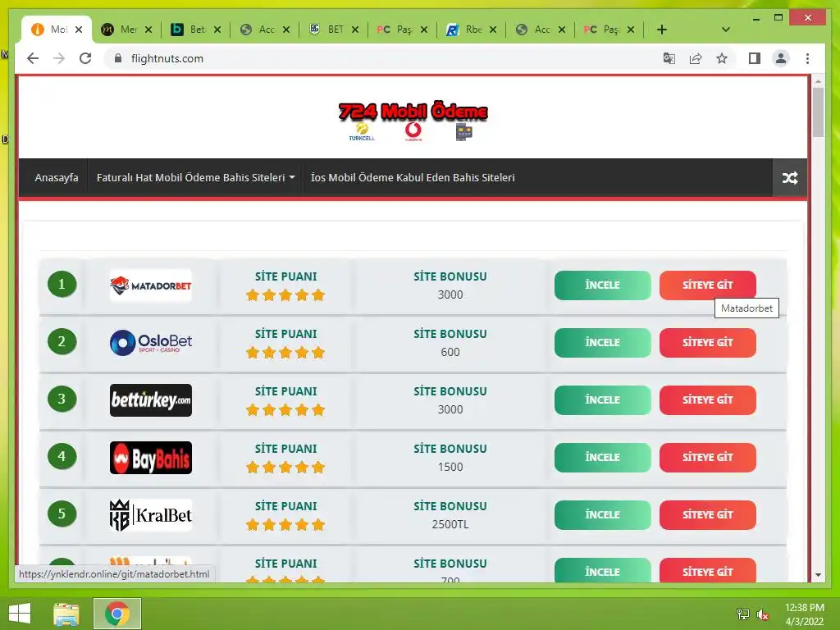Viewport: 840px width, 630px height.
Task: Click the bonus value 2500TL
Action: (450, 524)
